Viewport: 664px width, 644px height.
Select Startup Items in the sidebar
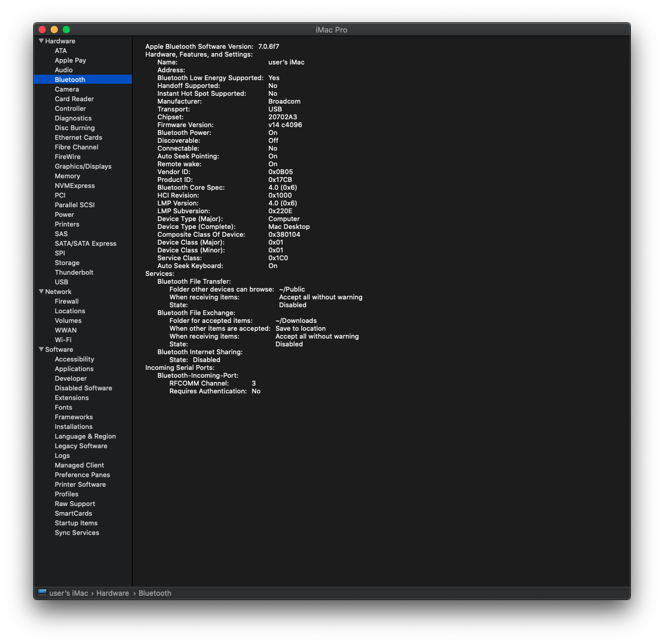click(x=77, y=523)
